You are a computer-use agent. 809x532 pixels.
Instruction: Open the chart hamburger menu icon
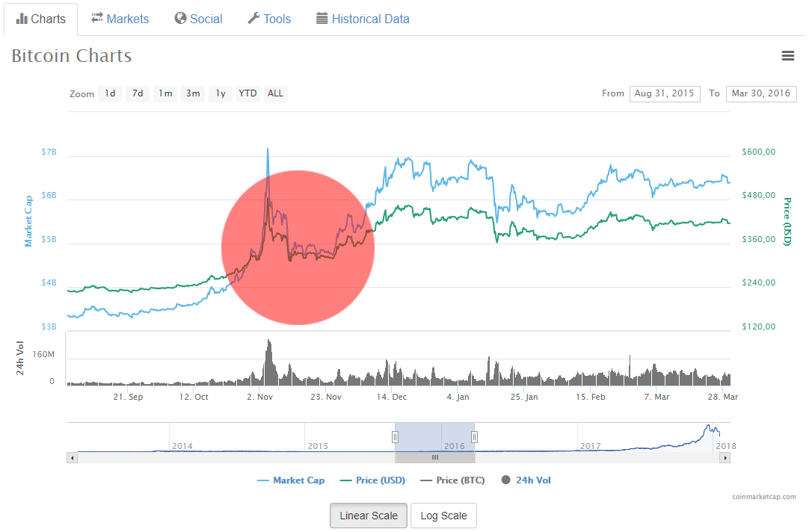tap(787, 55)
